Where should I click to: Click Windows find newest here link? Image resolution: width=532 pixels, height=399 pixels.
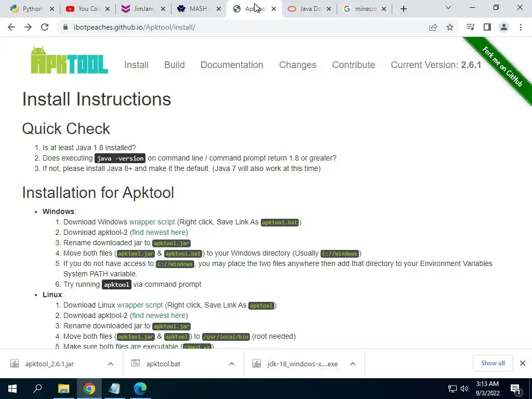point(159,232)
